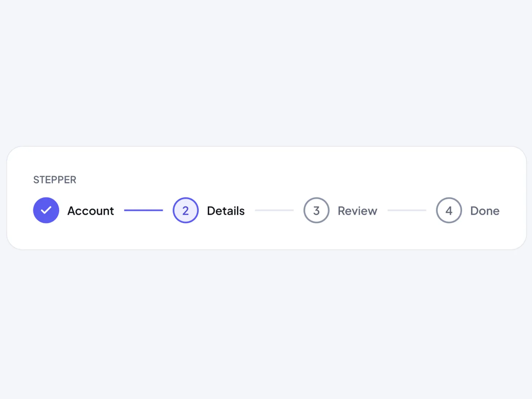Click the completed checkmark circle for Account

pos(46,210)
